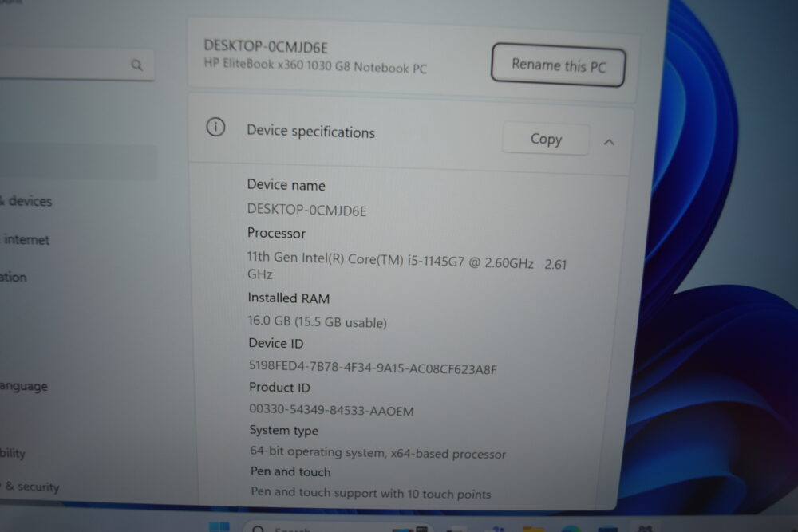Image resolution: width=798 pixels, height=532 pixels.
Task: Open the 'internet' sidebar section
Action: 26,239
